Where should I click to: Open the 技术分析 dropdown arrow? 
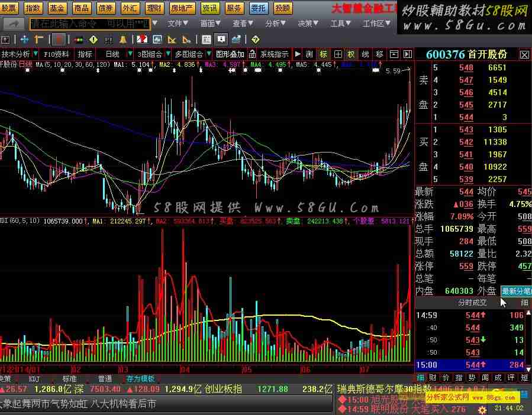(36, 54)
